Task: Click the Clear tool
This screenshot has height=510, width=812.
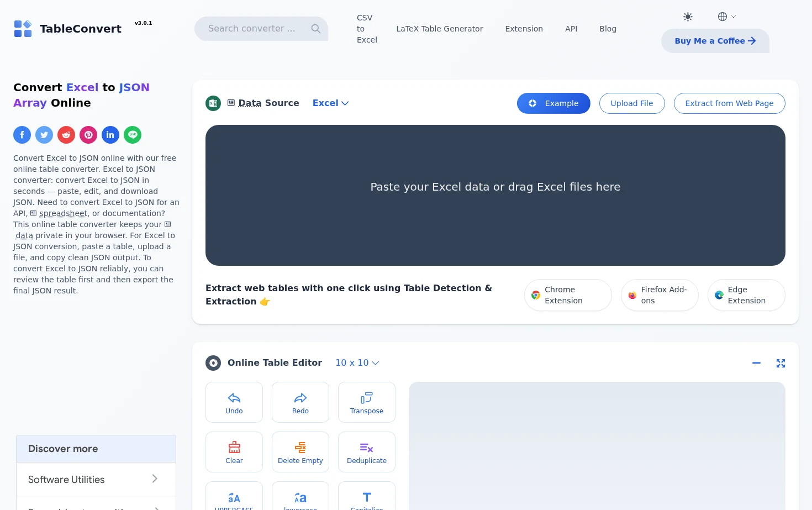Action: coord(234,452)
